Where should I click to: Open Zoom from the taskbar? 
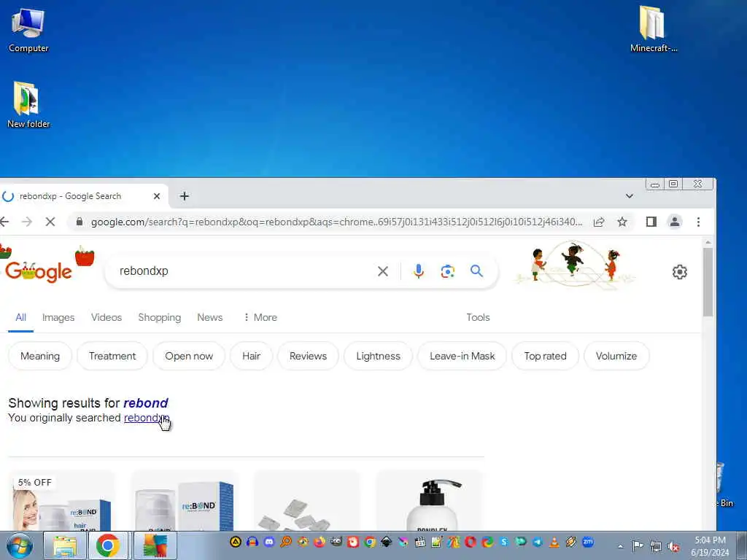[x=588, y=542]
